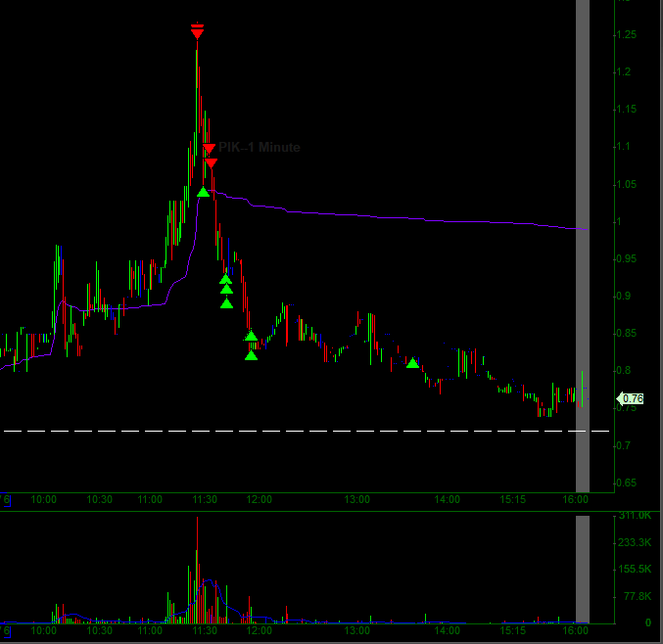The image size is (663, 644).
Task: Click the 0.65 price axis label
Action: coord(626,483)
